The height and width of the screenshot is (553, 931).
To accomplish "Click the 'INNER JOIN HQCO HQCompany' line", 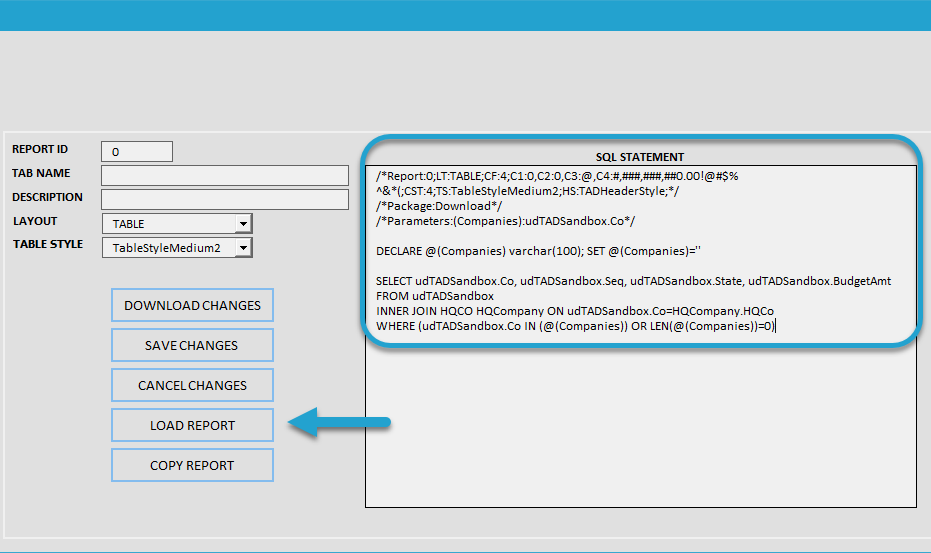I will click(575, 311).
